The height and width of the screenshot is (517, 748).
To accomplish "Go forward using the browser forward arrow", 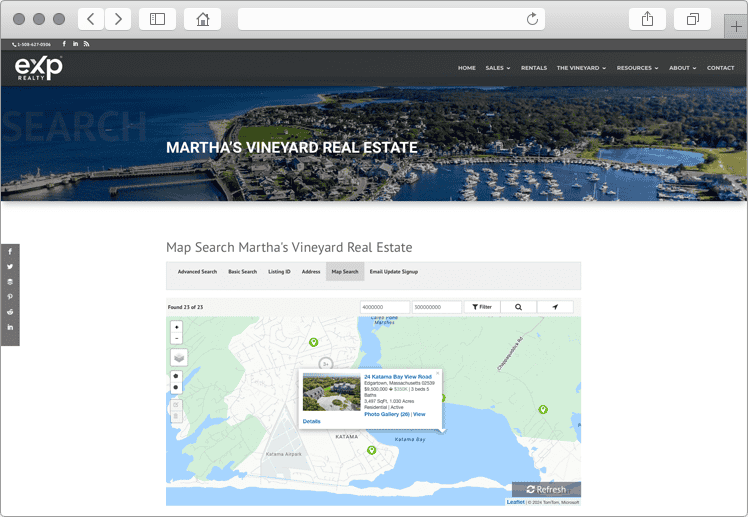I will pyautogui.click(x=118, y=19).
